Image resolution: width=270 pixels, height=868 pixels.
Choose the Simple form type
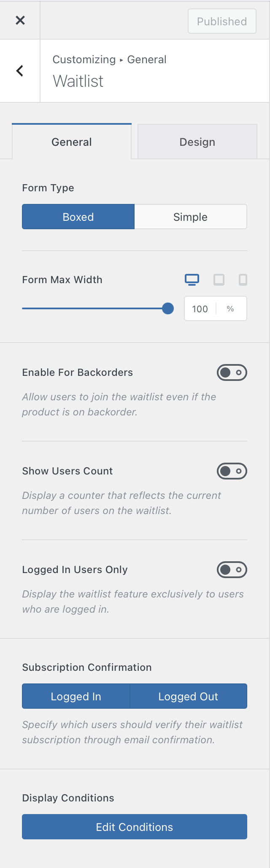[191, 217]
